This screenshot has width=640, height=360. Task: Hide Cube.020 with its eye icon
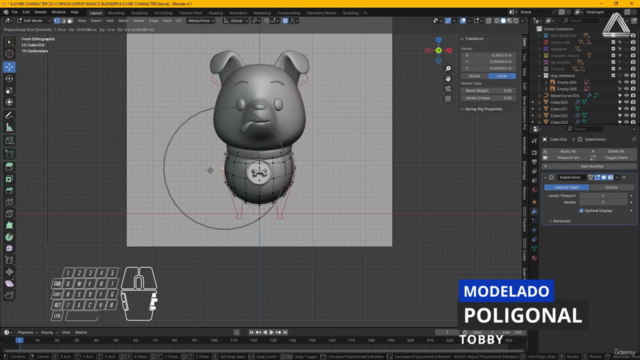pyautogui.click(x=627, y=102)
